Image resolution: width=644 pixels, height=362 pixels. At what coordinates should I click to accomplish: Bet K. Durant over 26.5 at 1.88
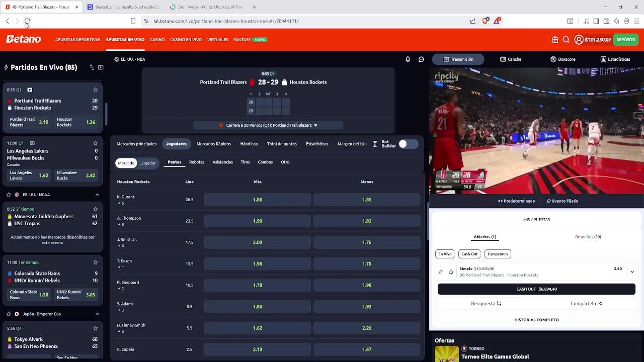click(x=258, y=200)
